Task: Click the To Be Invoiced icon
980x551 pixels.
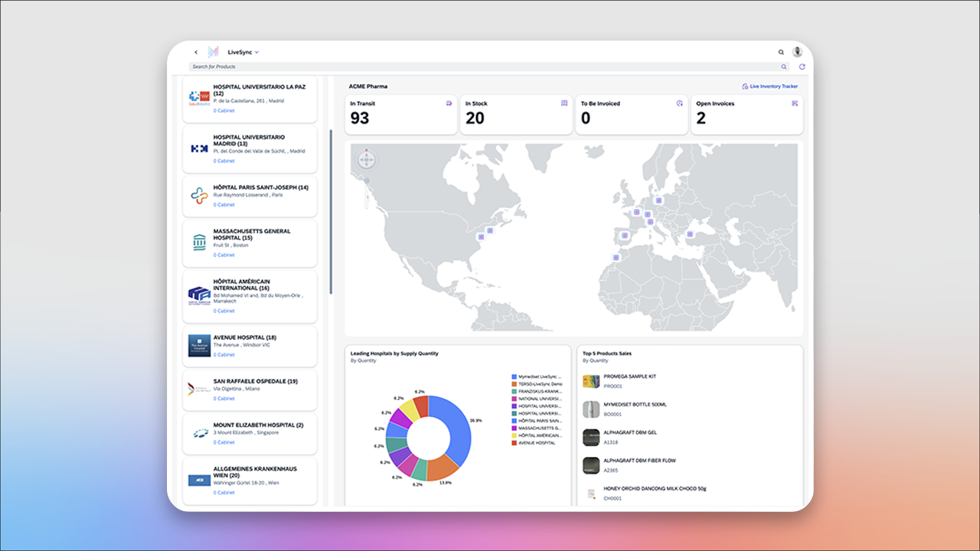Action: pos(679,103)
